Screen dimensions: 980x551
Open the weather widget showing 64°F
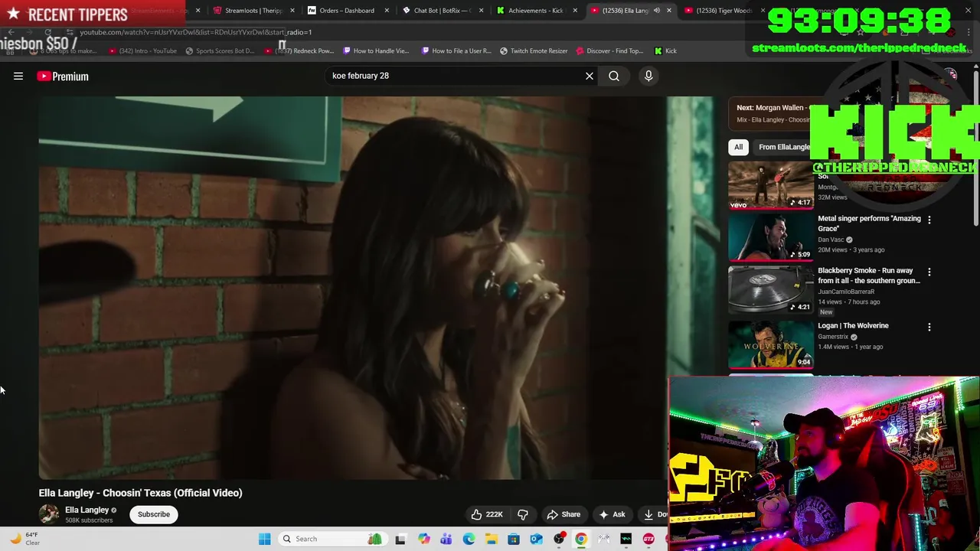24,539
